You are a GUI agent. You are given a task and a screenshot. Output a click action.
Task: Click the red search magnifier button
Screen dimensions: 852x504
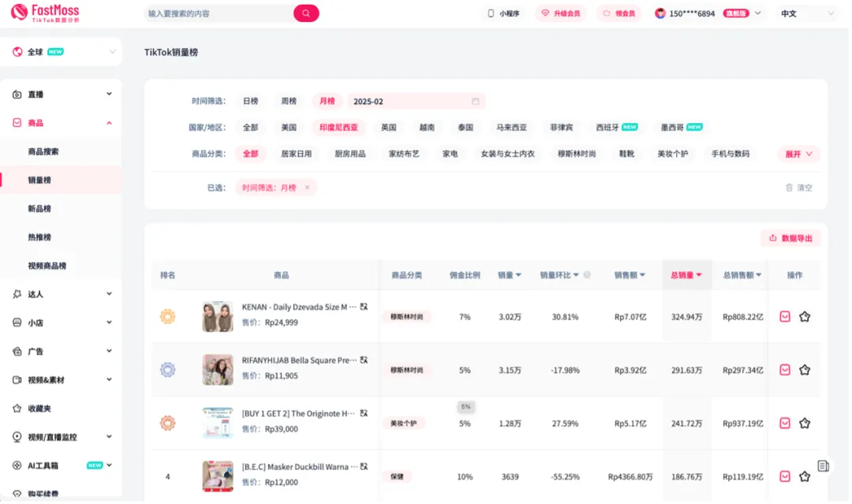click(307, 13)
